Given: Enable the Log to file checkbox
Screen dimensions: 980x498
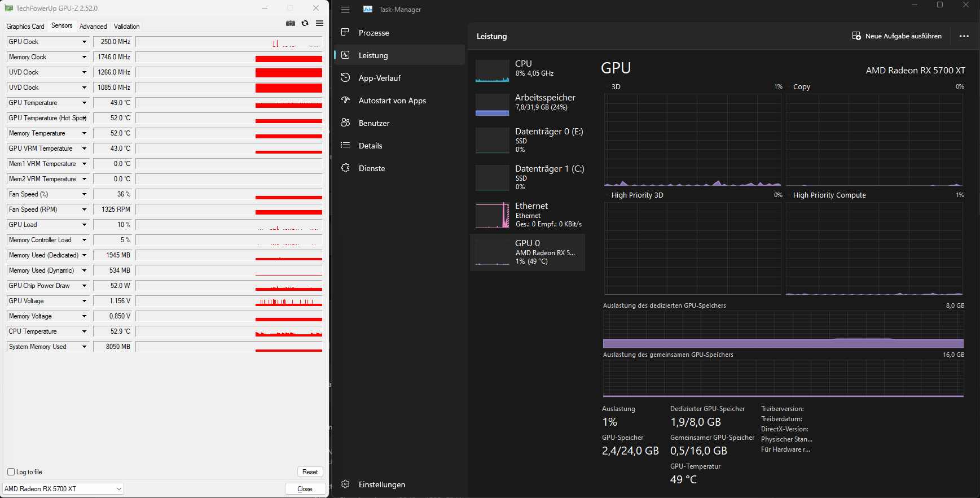Looking at the screenshot, I should click(x=11, y=472).
